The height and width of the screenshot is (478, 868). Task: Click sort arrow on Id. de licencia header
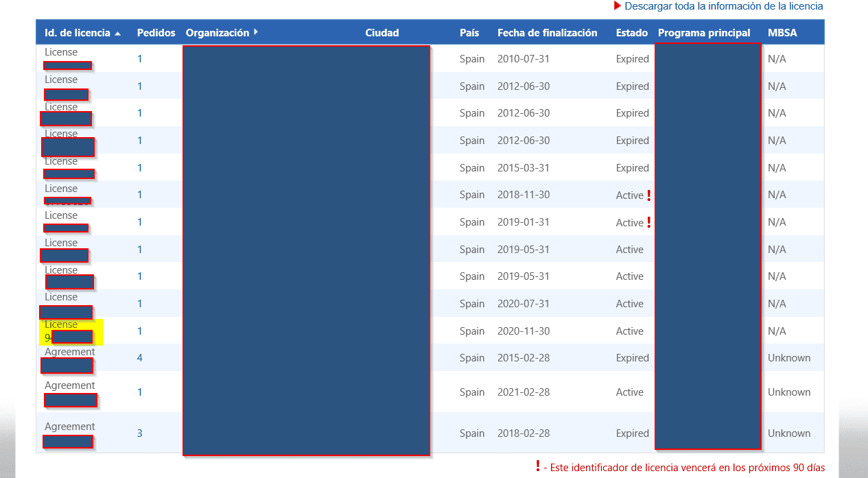tap(118, 34)
